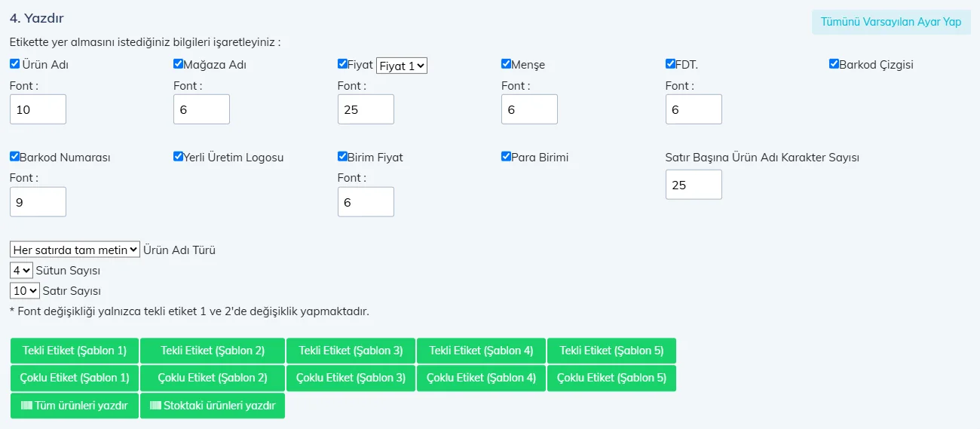This screenshot has height=429, width=980.
Task: Toggle the FDT. checkbox
Action: [670, 64]
